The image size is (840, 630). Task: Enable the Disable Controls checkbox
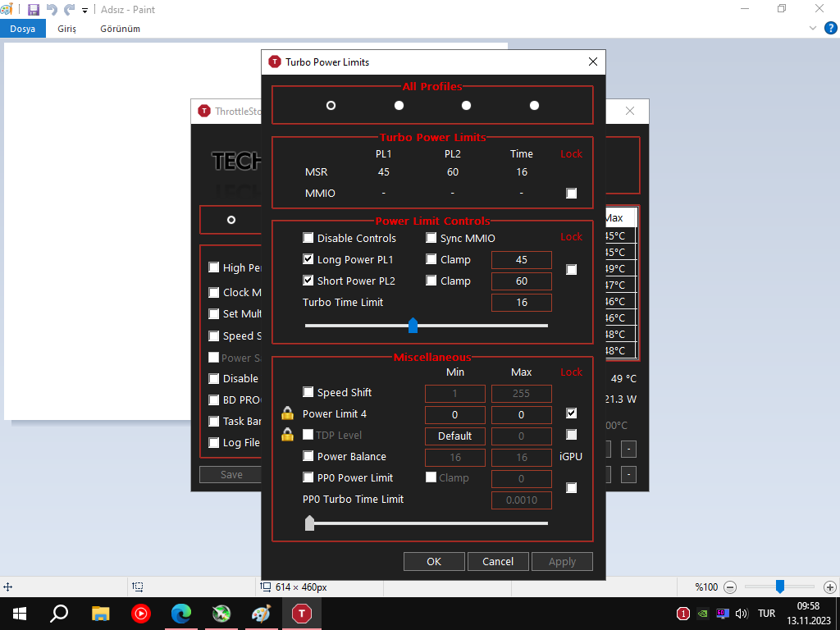308,238
